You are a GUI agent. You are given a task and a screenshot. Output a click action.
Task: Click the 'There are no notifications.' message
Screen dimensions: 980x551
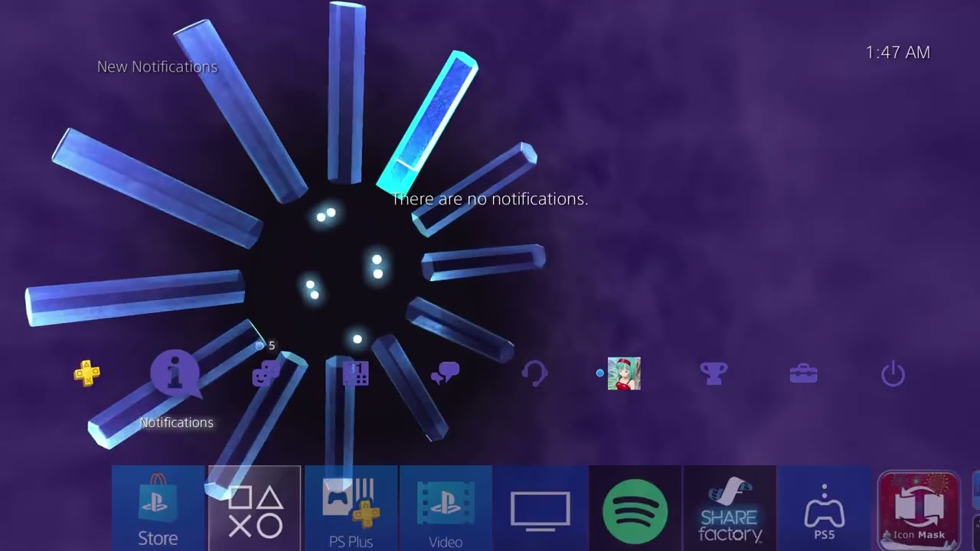pyautogui.click(x=490, y=199)
